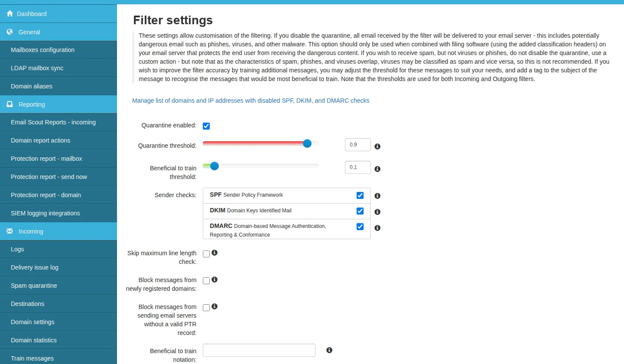The height and width of the screenshot is (364, 624).
Task: Uncheck the DKIM checkbox
Action: point(360,211)
